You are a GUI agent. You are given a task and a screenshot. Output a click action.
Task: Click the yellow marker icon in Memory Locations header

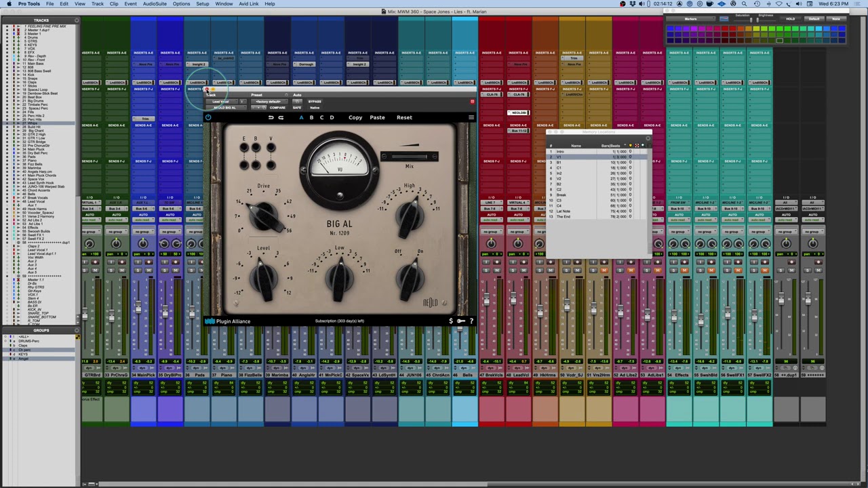pyautogui.click(x=630, y=146)
